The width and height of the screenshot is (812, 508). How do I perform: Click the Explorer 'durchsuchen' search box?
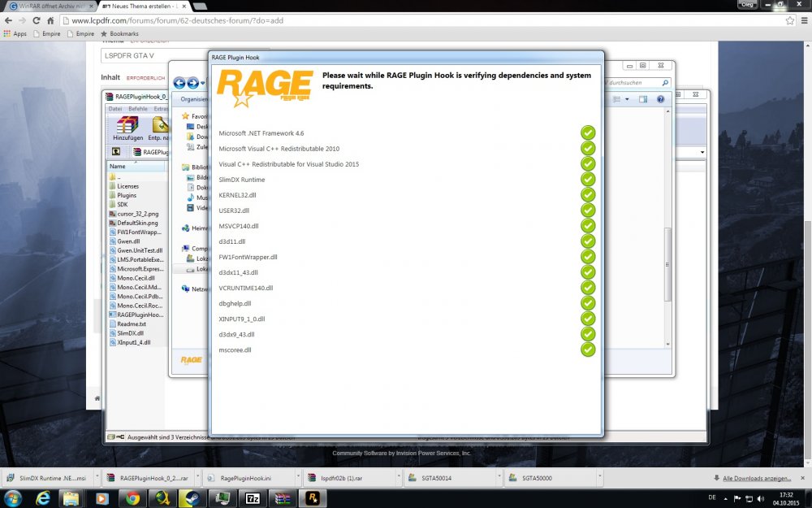click(637, 82)
